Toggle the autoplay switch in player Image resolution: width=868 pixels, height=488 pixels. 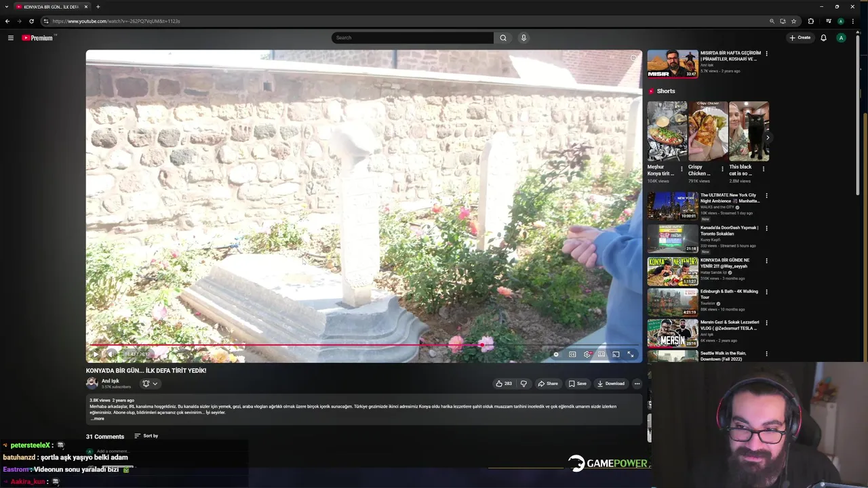tap(556, 354)
